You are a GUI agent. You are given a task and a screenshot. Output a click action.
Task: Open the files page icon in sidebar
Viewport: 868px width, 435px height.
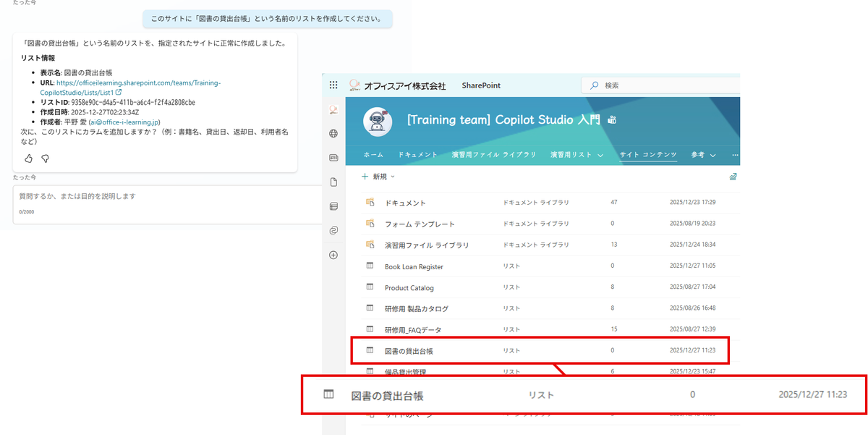point(333,182)
